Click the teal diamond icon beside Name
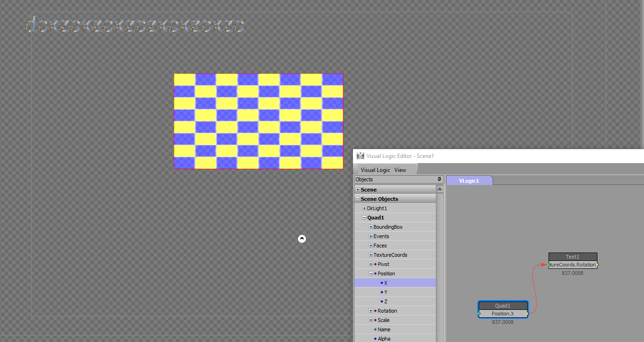This screenshot has width=644, height=342. [375, 329]
